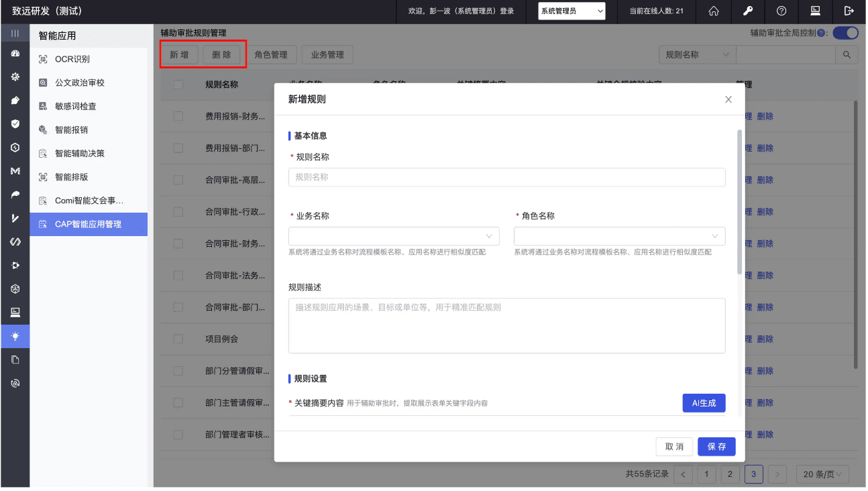
Task: Check the checkbox for 费用报销-财务 row
Action: pos(178,116)
